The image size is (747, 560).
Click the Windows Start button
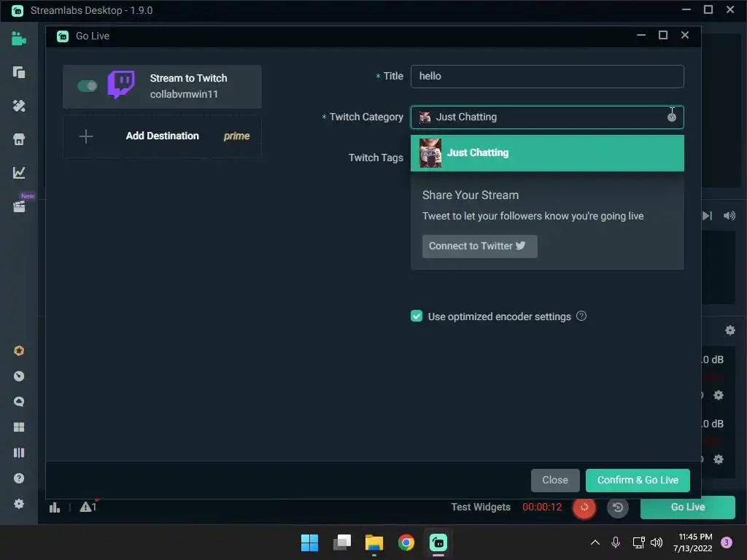(309, 542)
